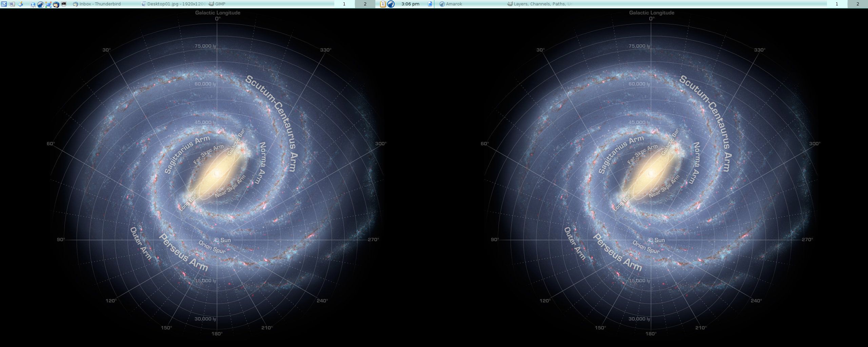Launch Thunderbird from the quick launcher
Image resolution: width=868 pixels, height=347 pixels.
(56, 4)
